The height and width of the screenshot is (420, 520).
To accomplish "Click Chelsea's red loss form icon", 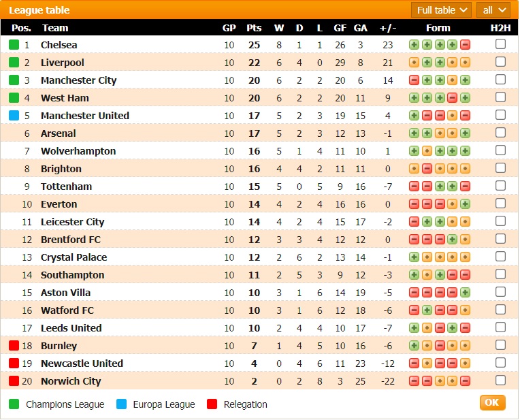I will point(465,45).
